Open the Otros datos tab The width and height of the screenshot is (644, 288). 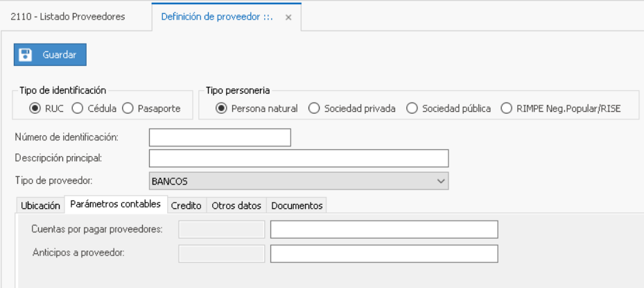(x=236, y=205)
